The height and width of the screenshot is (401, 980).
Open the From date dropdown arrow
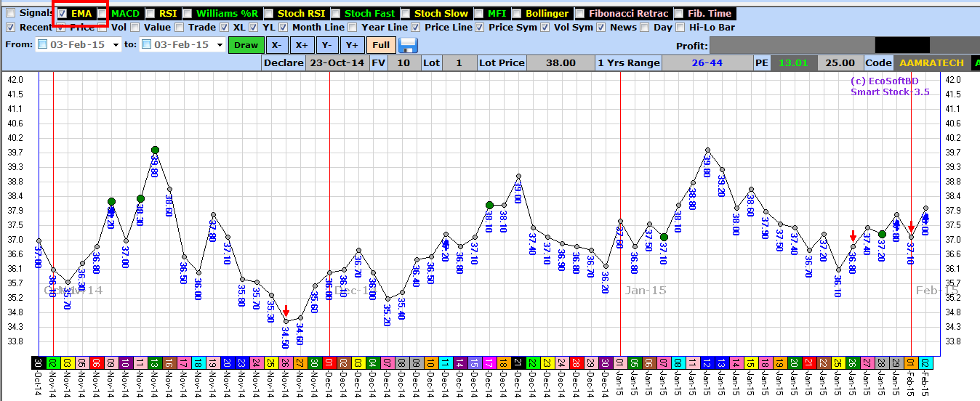(x=116, y=44)
